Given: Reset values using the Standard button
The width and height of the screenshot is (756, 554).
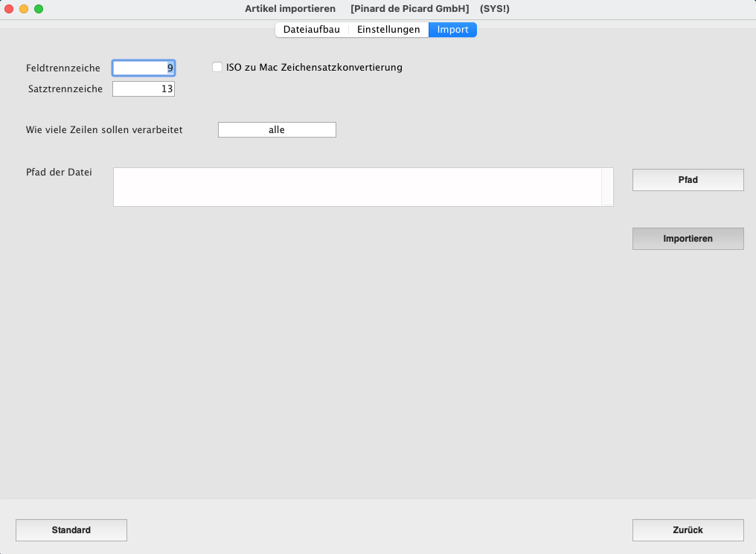Looking at the screenshot, I should coord(71,530).
